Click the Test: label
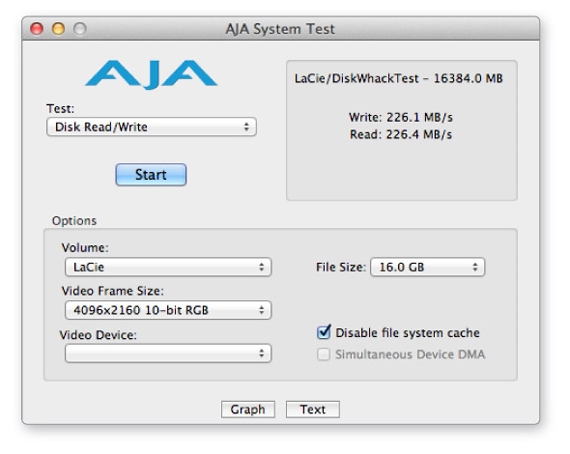This screenshot has height=454, width=570. [x=60, y=108]
